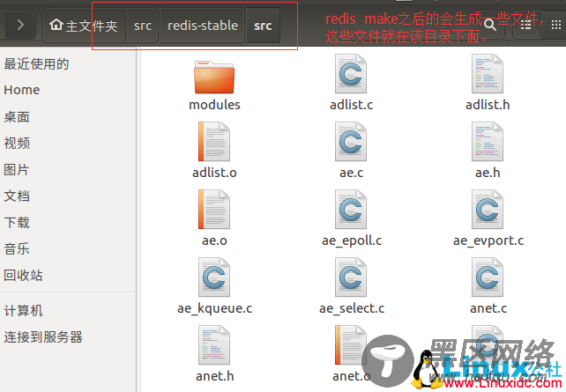Select the ae.c source file icon

coord(351,141)
